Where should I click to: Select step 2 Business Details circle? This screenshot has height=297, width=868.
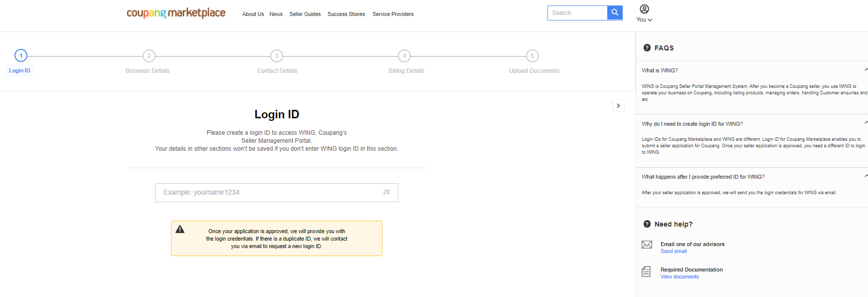click(149, 56)
